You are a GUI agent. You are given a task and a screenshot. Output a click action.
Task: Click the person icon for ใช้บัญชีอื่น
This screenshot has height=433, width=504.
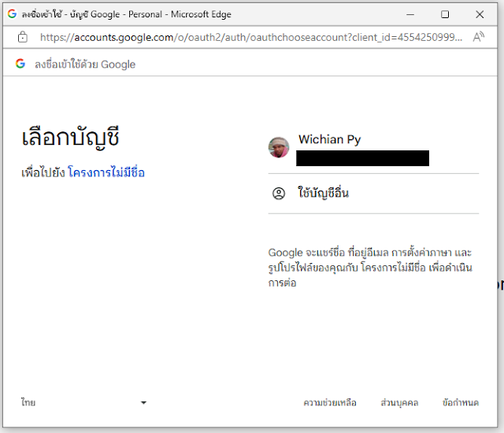click(279, 194)
